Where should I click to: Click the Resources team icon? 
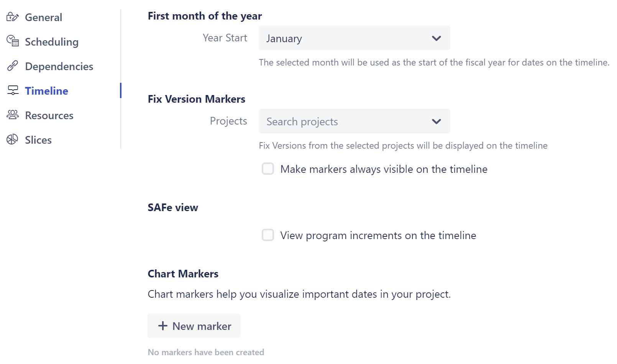pyautogui.click(x=13, y=115)
